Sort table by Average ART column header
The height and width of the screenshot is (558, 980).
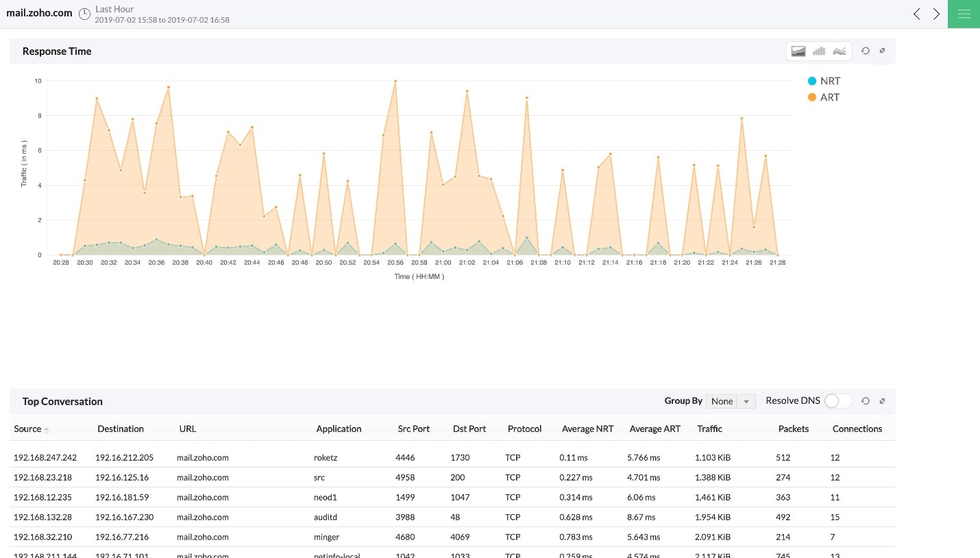tap(654, 429)
